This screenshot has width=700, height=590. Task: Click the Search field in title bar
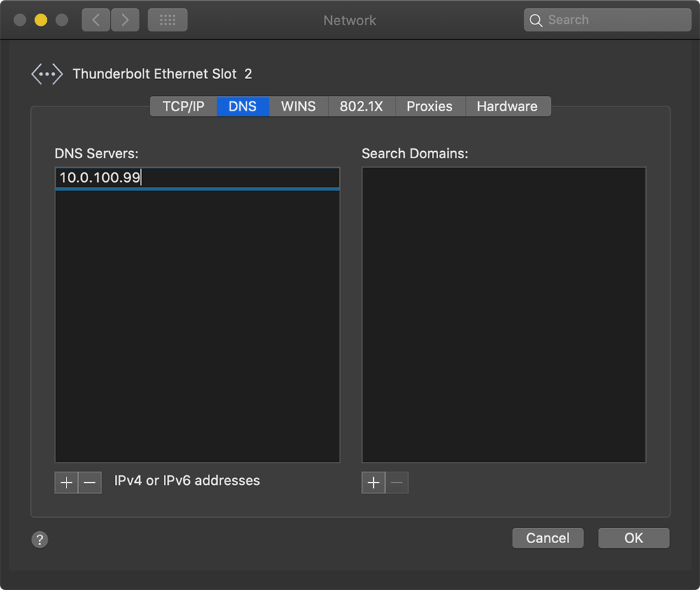(608, 20)
